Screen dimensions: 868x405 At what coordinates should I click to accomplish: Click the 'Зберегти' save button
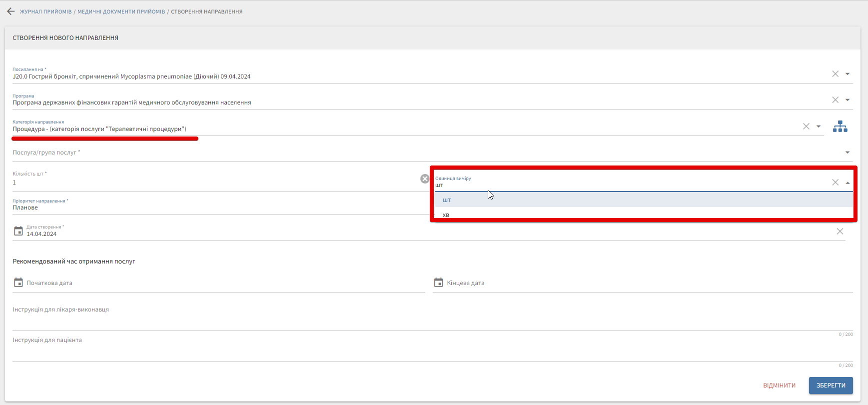click(831, 385)
